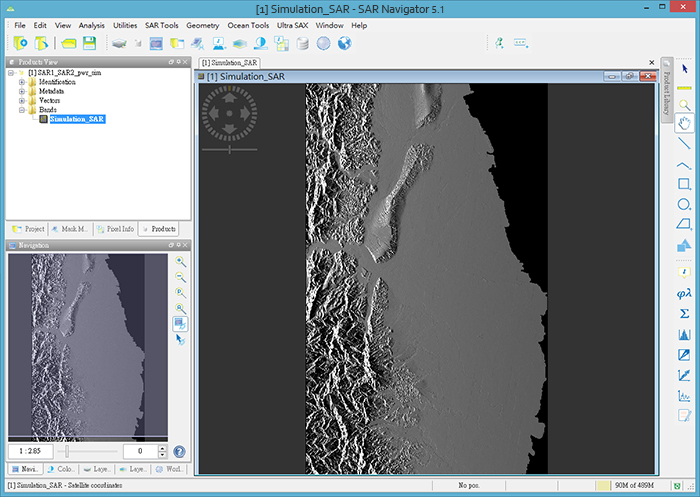Open the Histogram tool icon
The image size is (700, 497).
684,334
